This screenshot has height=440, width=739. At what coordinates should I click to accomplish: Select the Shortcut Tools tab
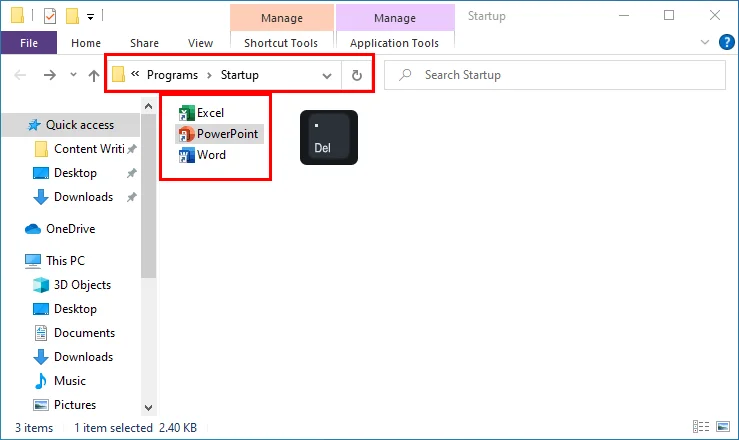point(281,43)
